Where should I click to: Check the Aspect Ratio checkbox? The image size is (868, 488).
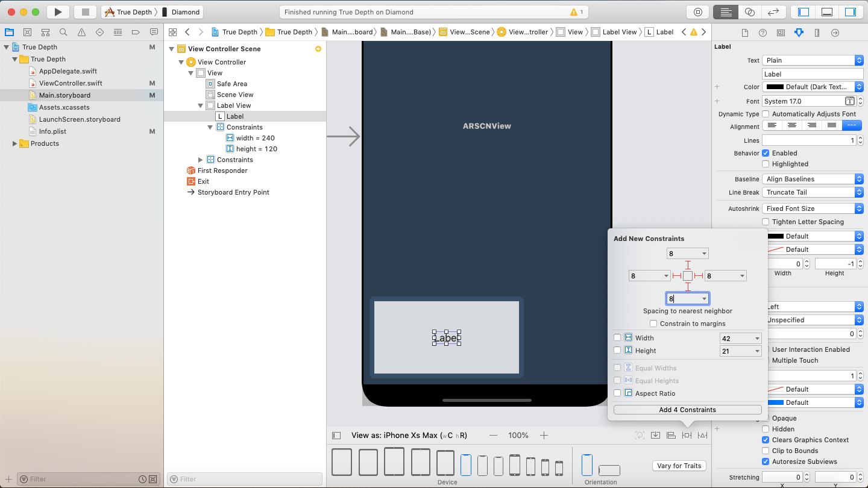click(x=617, y=393)
